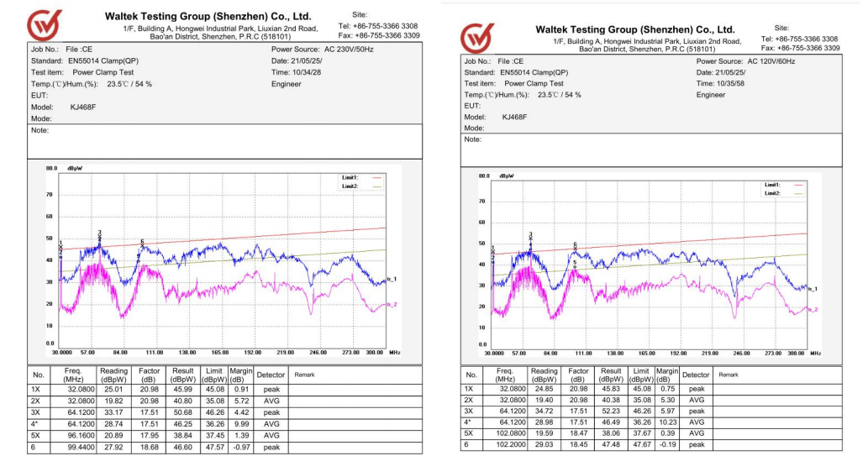Viewport: 868px width, 456px height.
Task: Click the reading cell '34.72'
Action: point(546,411)
